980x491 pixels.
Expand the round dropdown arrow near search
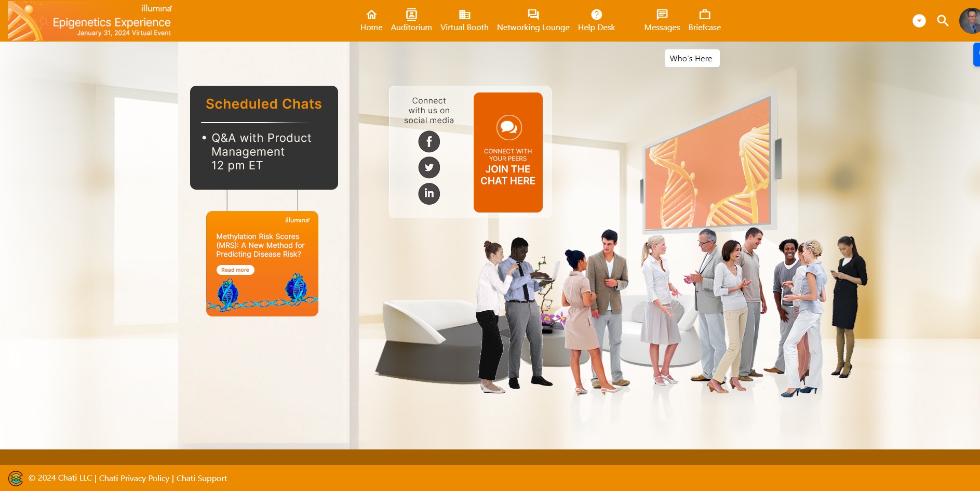pyautogui.click(x=919, y=21)
